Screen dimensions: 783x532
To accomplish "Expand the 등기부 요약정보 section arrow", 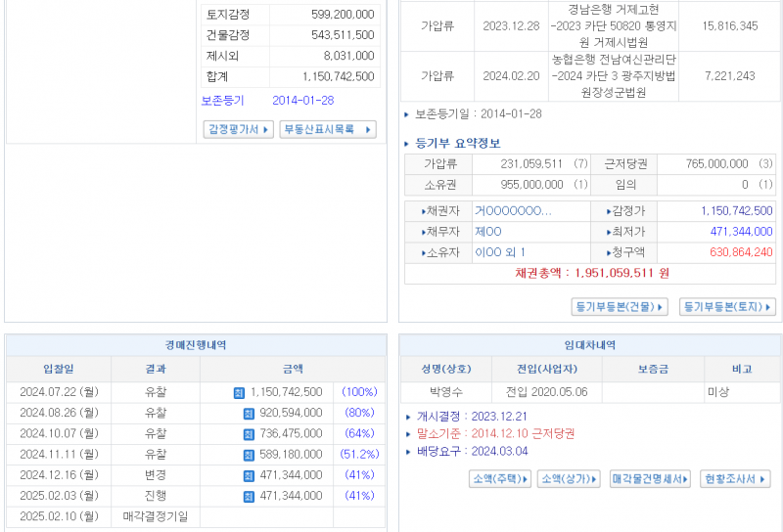I will click(408, 143).
